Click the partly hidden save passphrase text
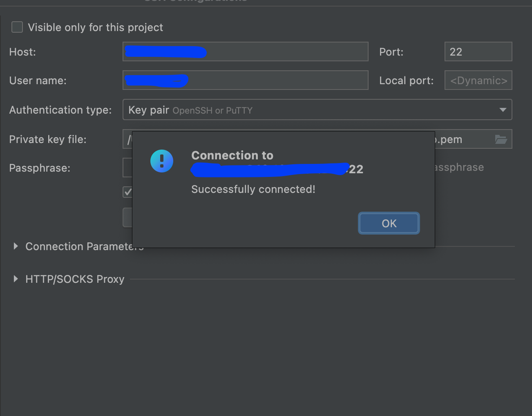 459,167
